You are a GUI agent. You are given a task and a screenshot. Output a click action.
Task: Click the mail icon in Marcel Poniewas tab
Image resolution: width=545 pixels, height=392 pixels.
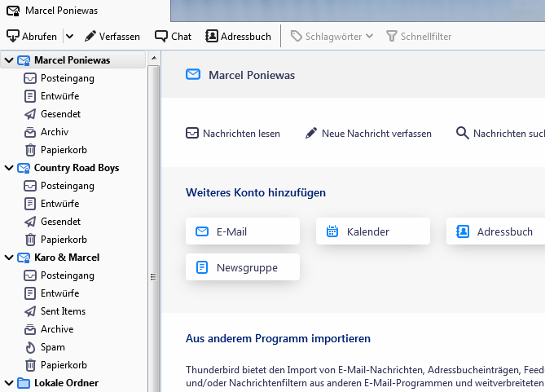(13, 11)
